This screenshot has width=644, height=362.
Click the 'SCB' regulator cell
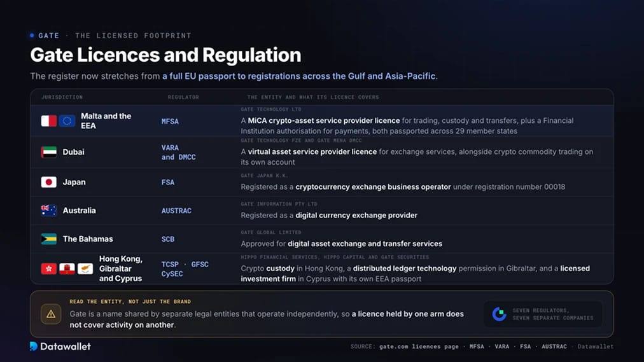click(x=167, y=239)
